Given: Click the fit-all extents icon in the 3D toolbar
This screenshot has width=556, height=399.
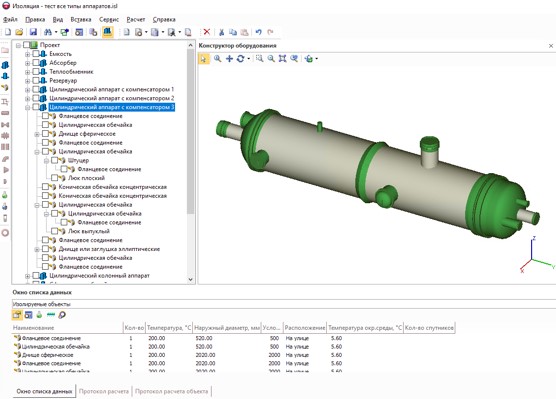Looking at the screenshot, I should (x=282, y=59).
